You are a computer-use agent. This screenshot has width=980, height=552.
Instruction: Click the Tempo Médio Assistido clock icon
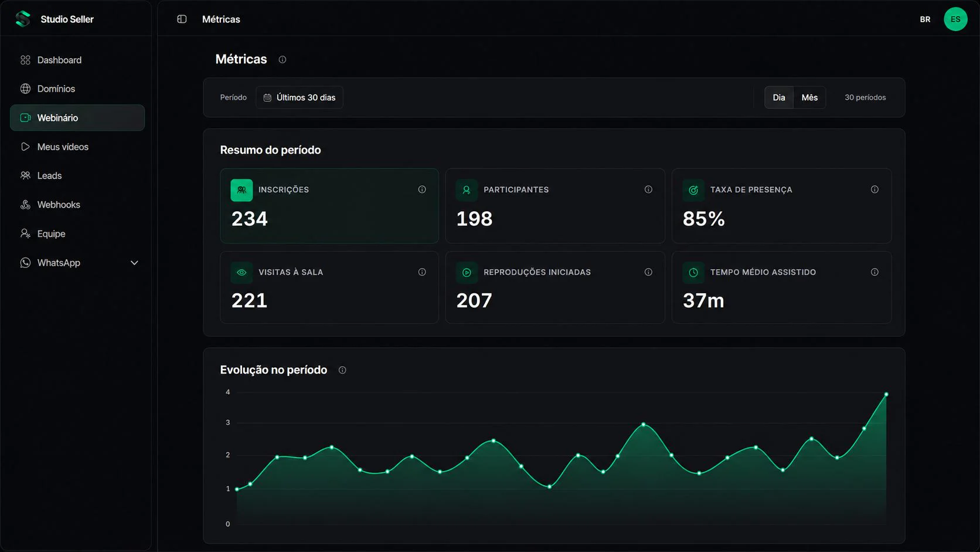(x=693, y=272)
